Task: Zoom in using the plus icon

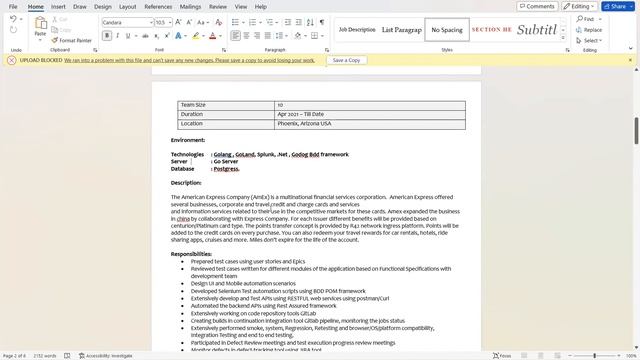Action: [x=619, y=356]
